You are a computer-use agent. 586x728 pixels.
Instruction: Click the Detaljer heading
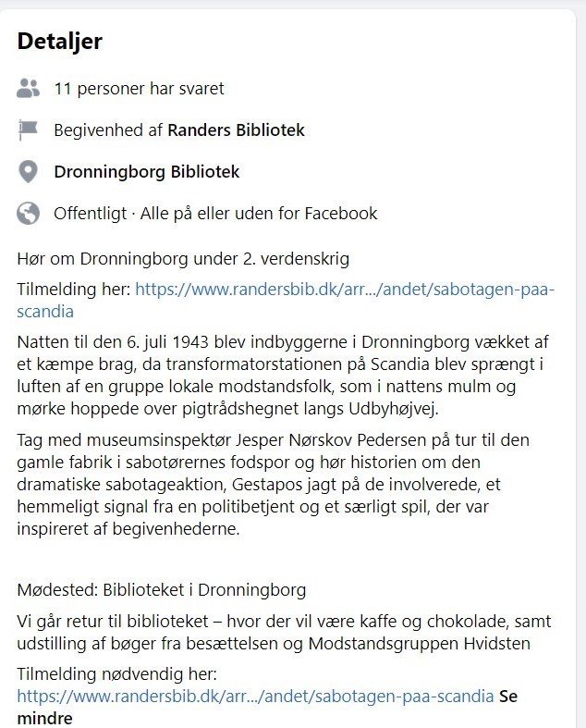(x=59, y=42)
